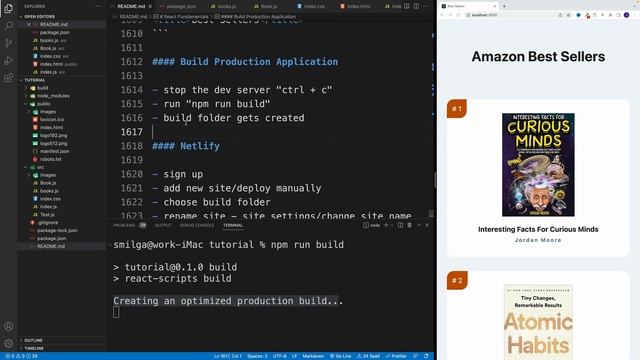
Task: Open manifest.json in the file tree
Action: pyautogui.click(x=54, y=151)
